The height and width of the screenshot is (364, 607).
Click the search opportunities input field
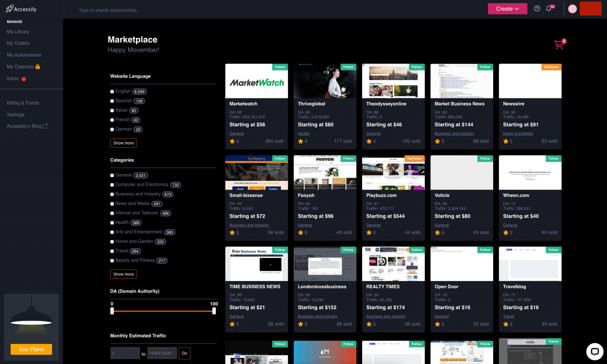click(158, 10)
